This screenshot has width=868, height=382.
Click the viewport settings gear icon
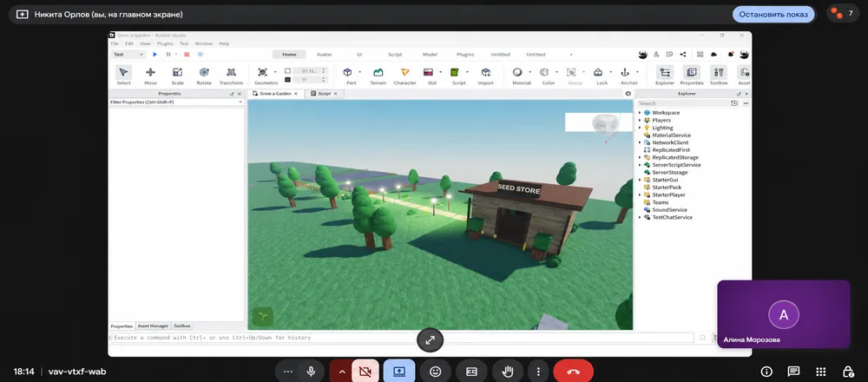point(628,94)
